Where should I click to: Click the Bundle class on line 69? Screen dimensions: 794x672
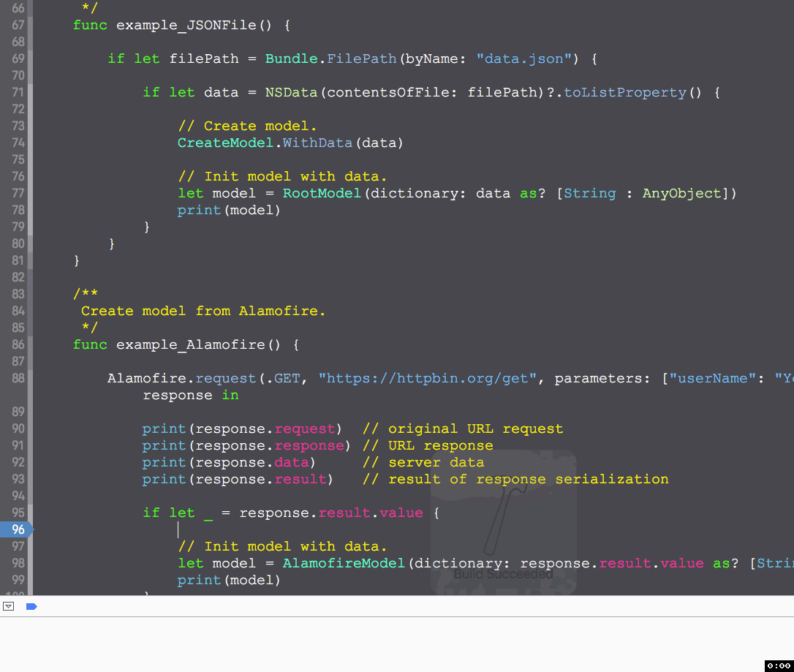tap(291, 58)
